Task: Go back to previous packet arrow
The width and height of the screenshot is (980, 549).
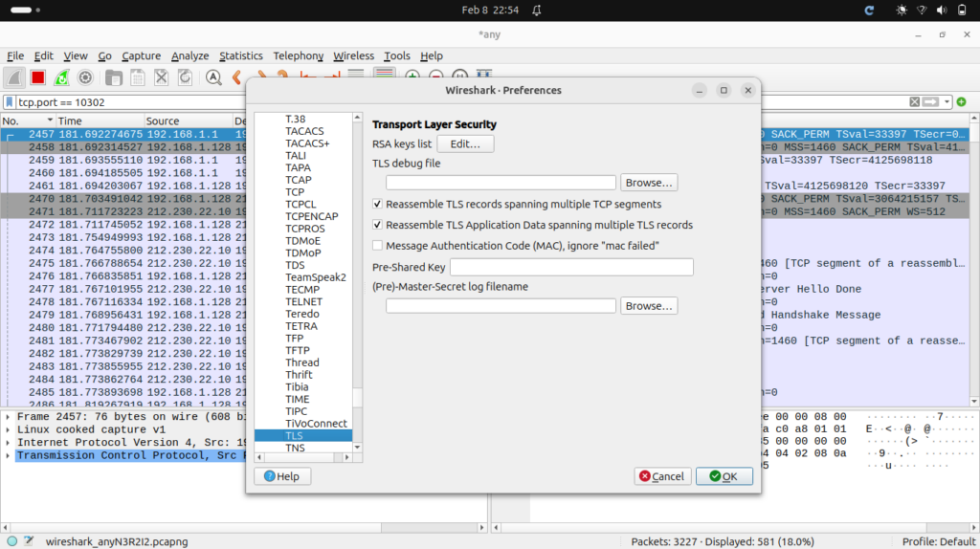Action: click(x=237, y=77)
